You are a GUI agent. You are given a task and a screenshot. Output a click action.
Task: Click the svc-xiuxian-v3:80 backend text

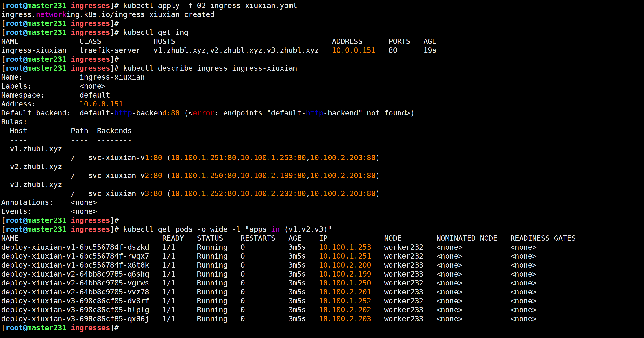pyautogui.click(x=125, y=193)
